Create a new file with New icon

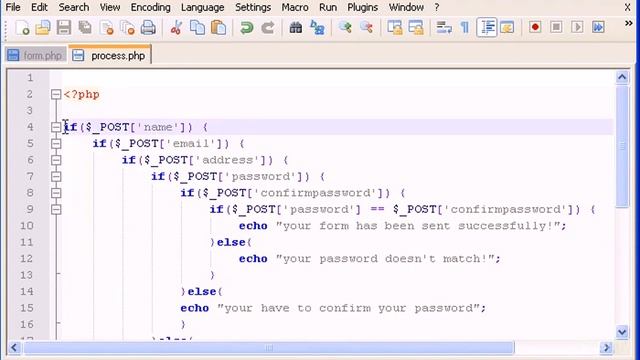pos(22,28)
